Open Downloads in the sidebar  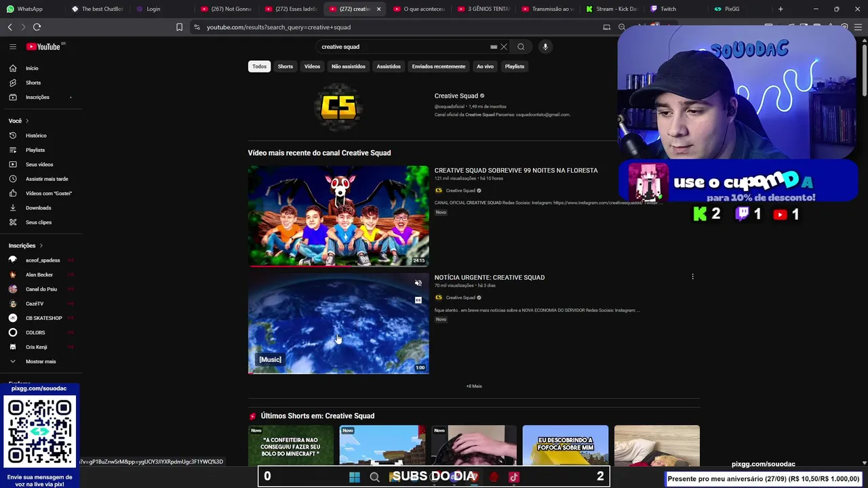pos(38,208)
